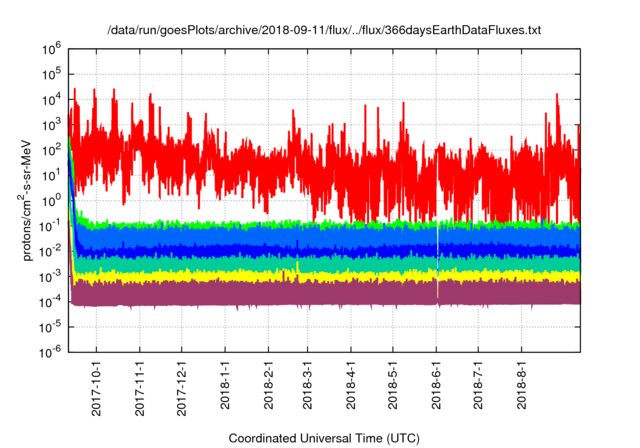Click the y-axis tick label 10^-5
The image size is (640, 448).
50,327
